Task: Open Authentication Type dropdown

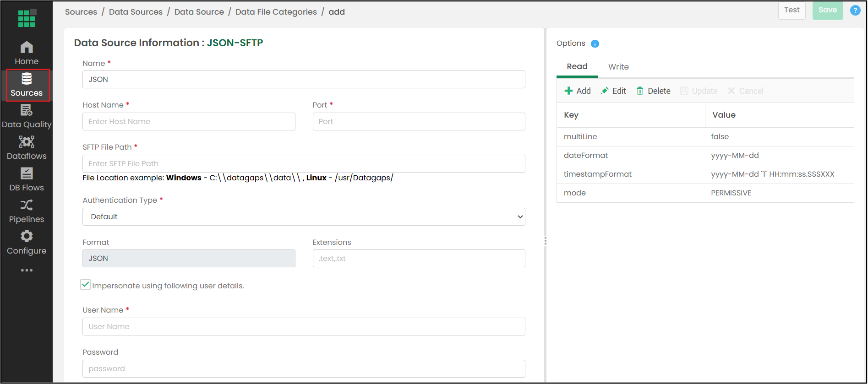Action: pyautogui.click(x=304, y=216)
